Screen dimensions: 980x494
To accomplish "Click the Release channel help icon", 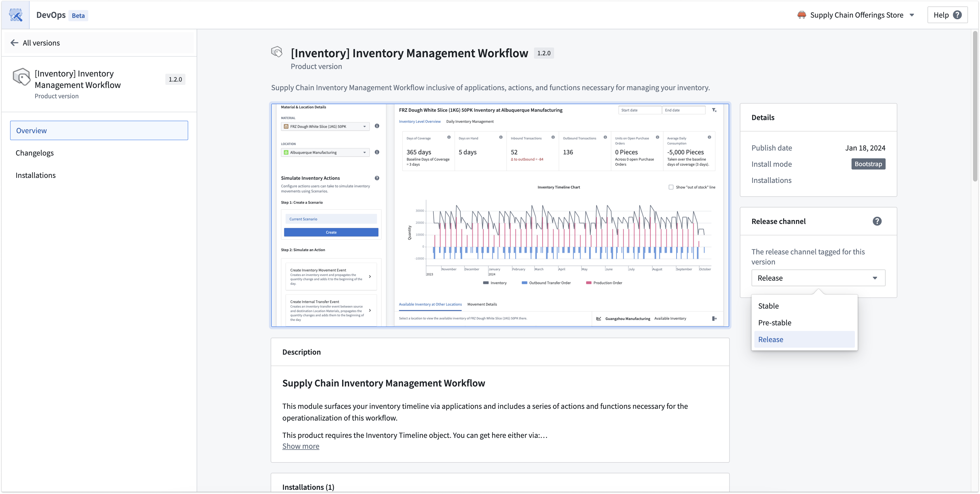I will (877, 221).
